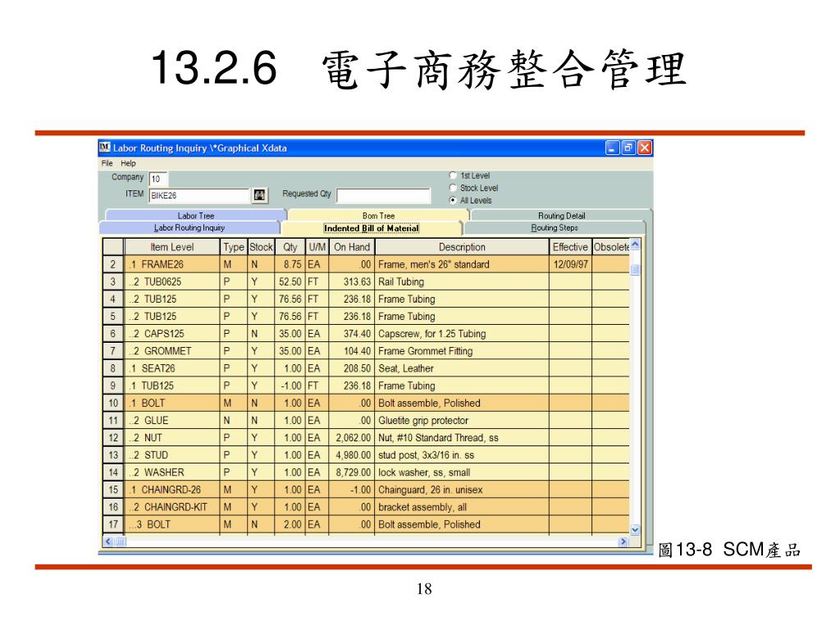The image size is (840, 630).
Task: Click the GROMMET item cell
Action: 172,351
